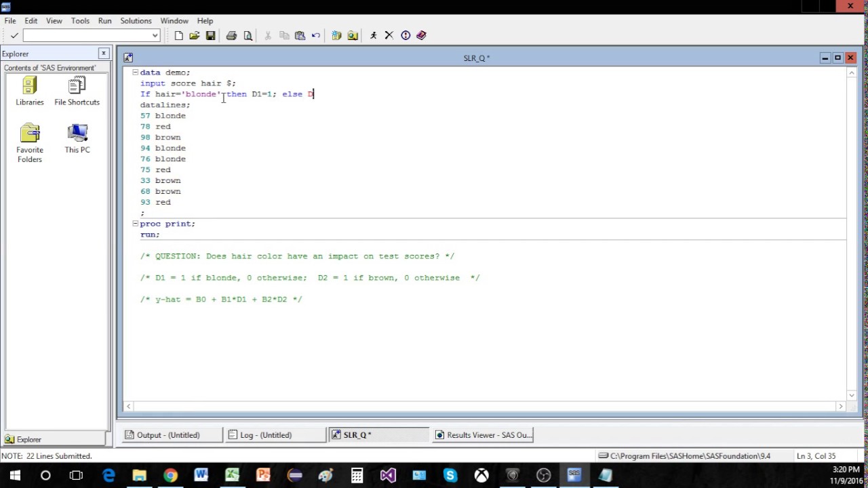Open Skype from the taskbar
The width and height of the screenshot is (868, 488).
[x=450, y=476]
